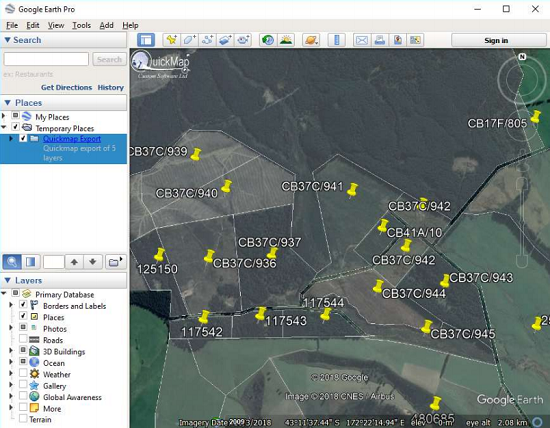Image resolution: width=550 pixels, height=428 pixels.
Task: Enable the Weather layer checkbox
Action: (23, 373)
